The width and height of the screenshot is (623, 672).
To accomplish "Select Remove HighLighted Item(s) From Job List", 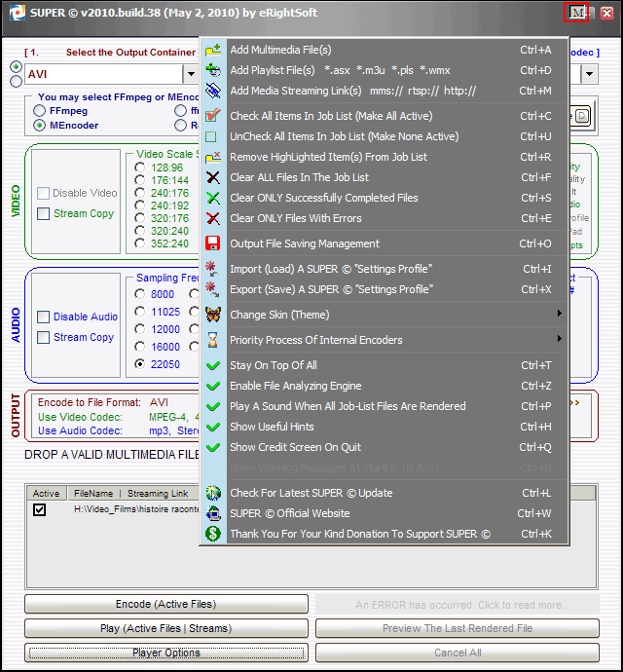I will (x=385, y=157).
